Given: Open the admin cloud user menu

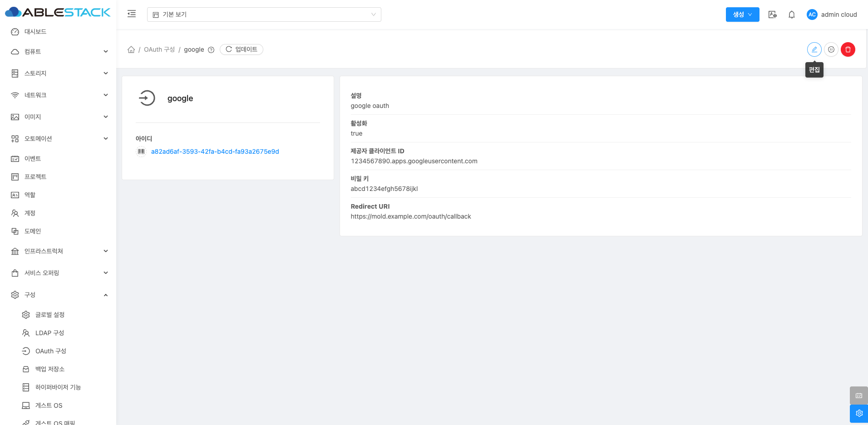Looking at the screenshot, I should (x=832, y=15).
